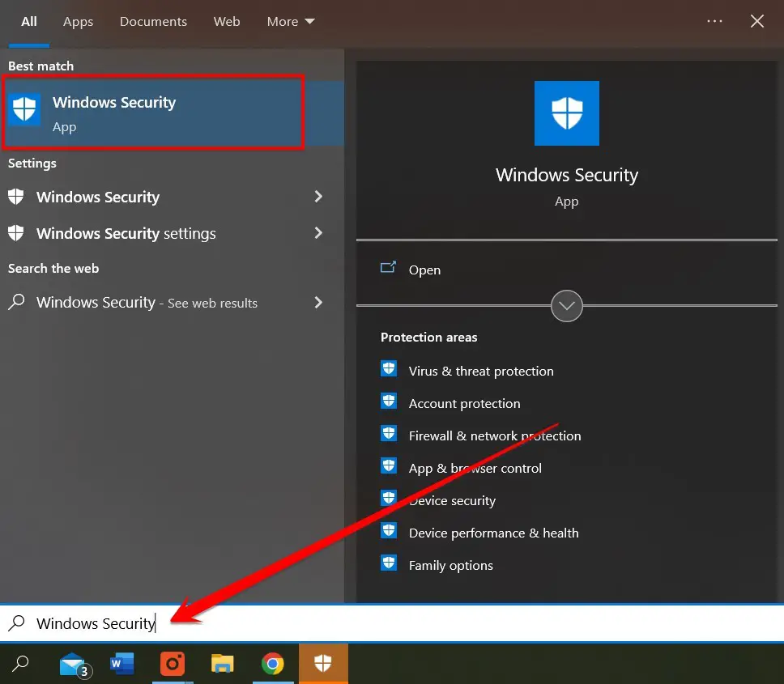Switch to the All search tab
Image resolution: width=784 pixels, height=684 pixels.
point(29,22)
